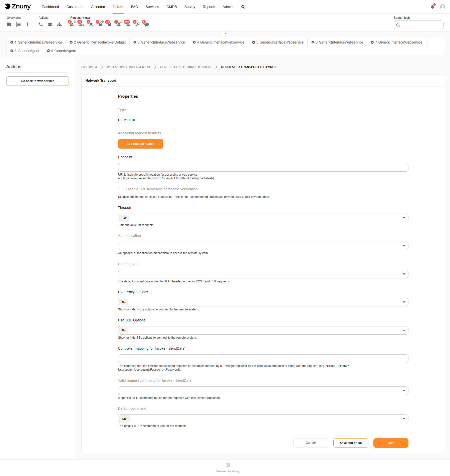Follow the WEB SERVICE MANAGEMENT breadcrumb link

click(128, 67)
